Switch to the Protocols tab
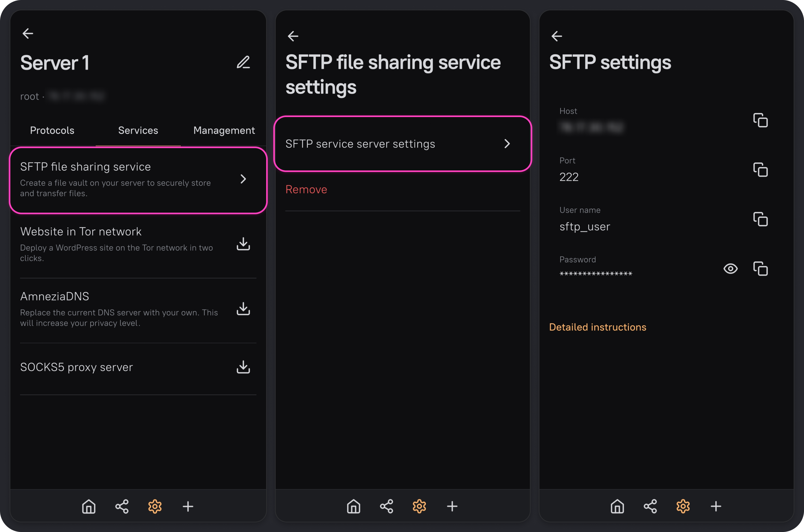Image resolution: width=804 pixels, height=532 pixels. (52, 130)
